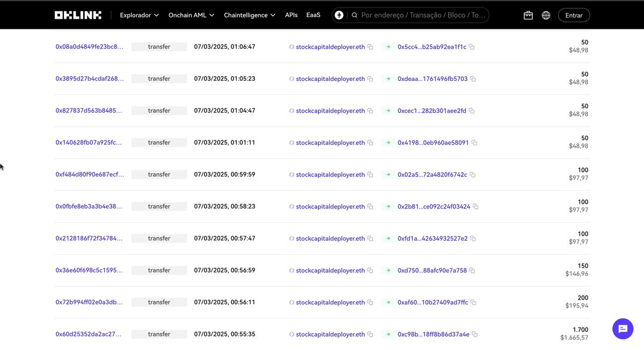Open transaction 0x0fbfe8eb3a3b4e38...
The width and height of the screenshot is (644, 350).
tap(90, 206)
